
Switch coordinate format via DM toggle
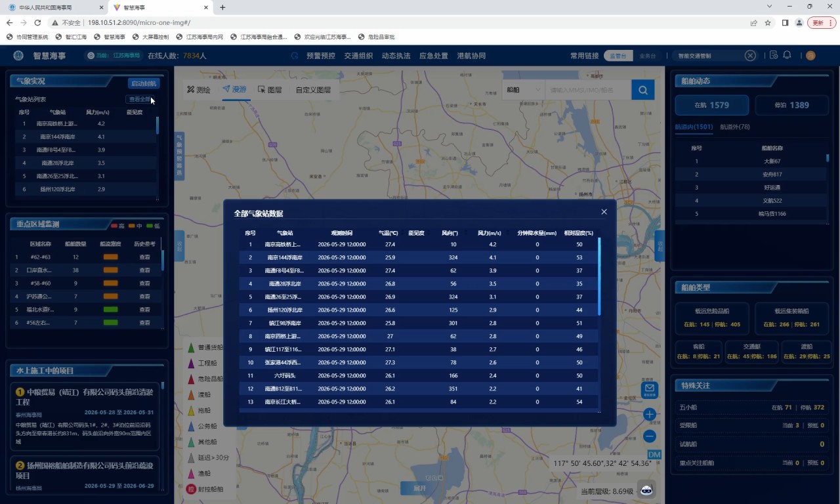[x=654, y=455]
